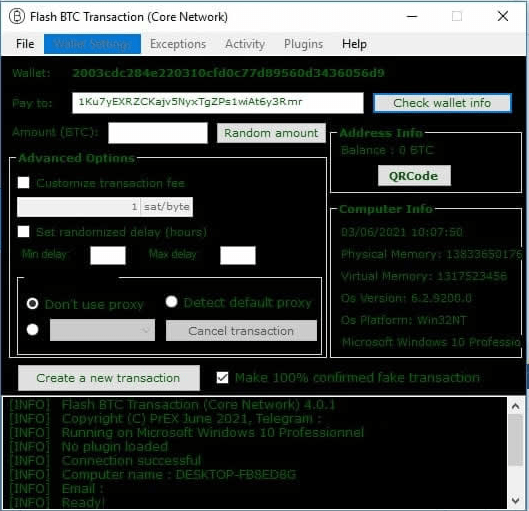The width and height of the screenshot is (529, 511).
Task: Click the date '03/06/2021 10:07:50' text
Action: pos(402,232)
